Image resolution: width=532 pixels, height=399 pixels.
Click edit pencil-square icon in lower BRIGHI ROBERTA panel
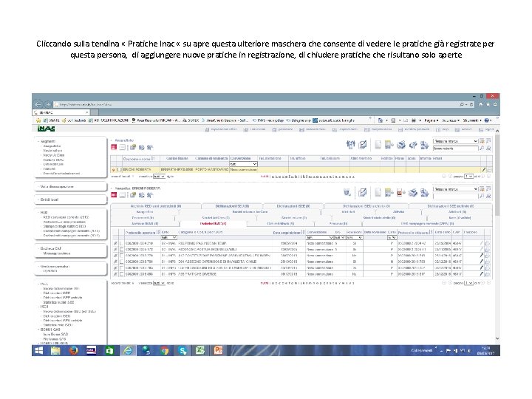[362, 192]
